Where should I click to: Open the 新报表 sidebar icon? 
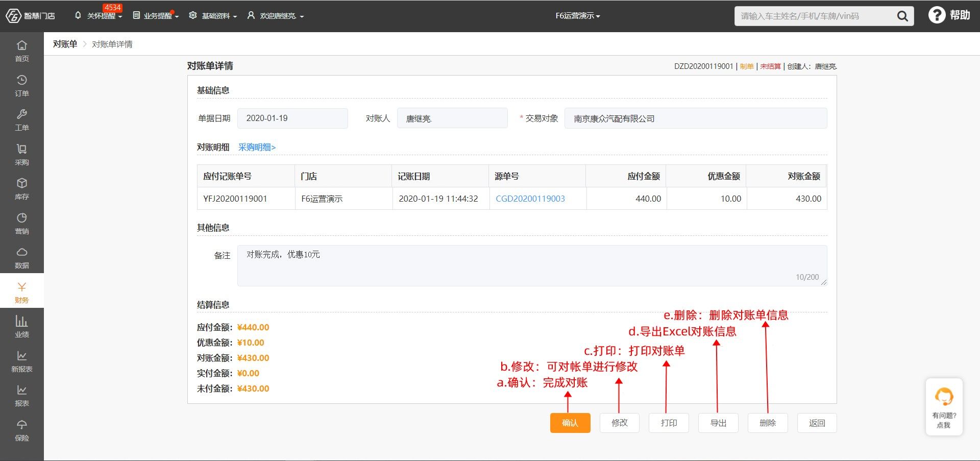22,355
